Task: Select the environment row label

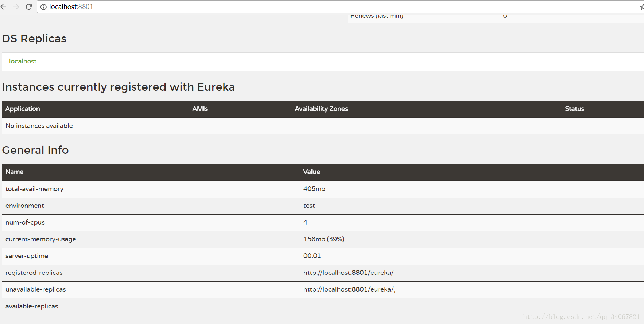Action: pos(25,206)
